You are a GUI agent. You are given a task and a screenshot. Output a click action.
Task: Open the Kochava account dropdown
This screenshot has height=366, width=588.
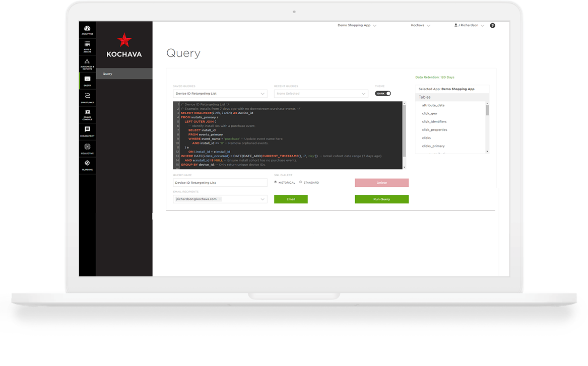click(x=420, y=26)
